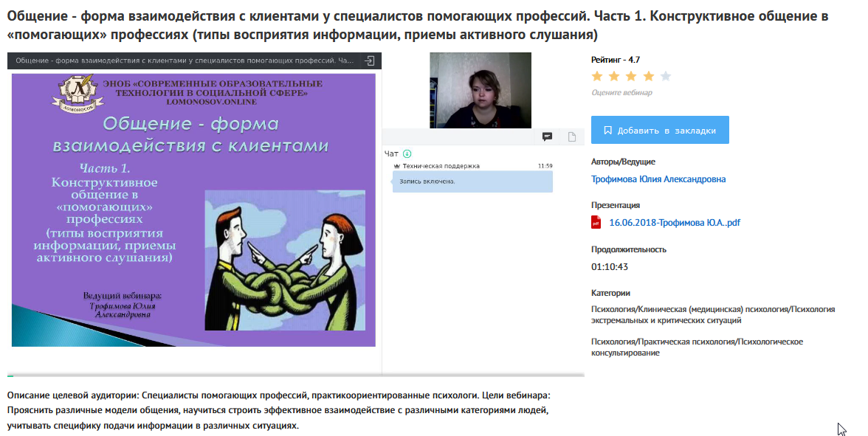Click the presentation slide image
The height and width of the screenshot is (436, 868).
[x=193, y=210]
